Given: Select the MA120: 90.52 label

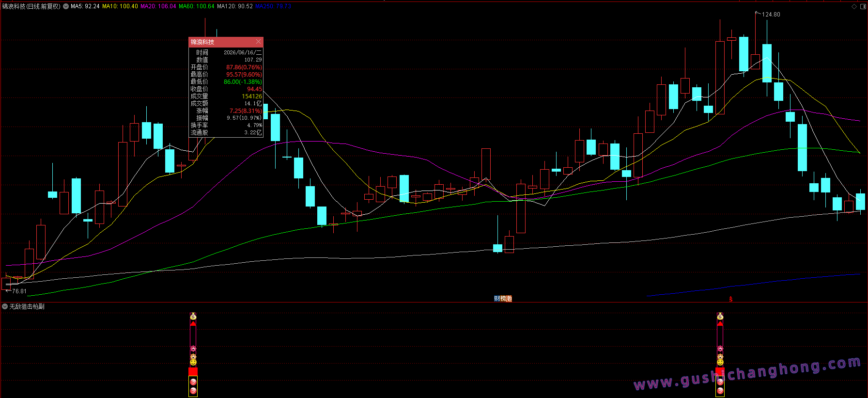Looking at the screenshot, I should tap(235, 6).
